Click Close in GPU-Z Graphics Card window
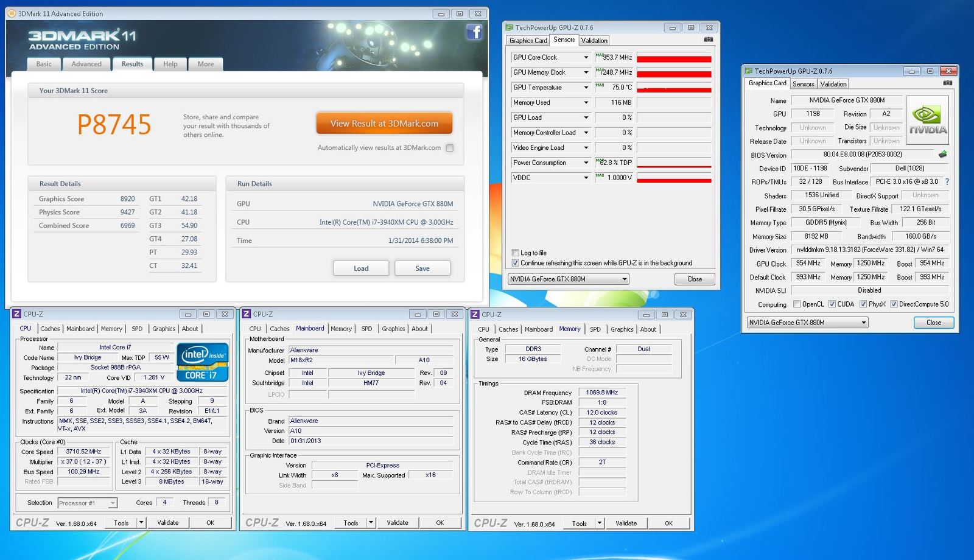This screenshot has height=560, width=974. [x=934, y=323]
